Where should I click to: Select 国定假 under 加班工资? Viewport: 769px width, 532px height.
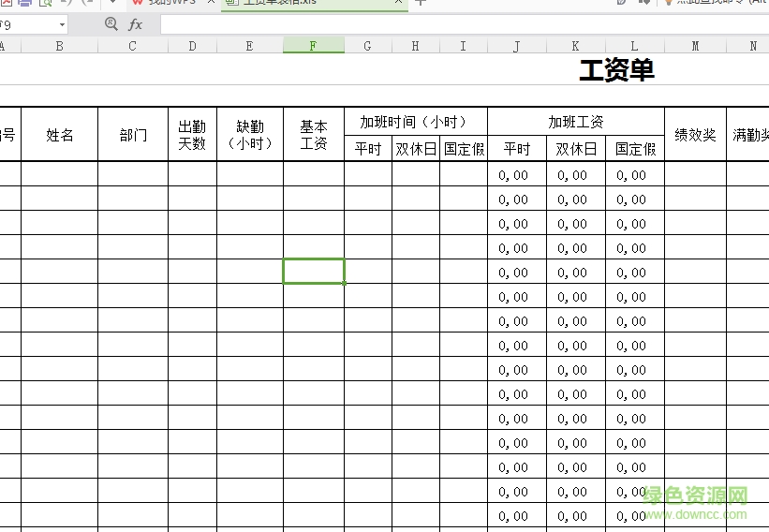635,149
